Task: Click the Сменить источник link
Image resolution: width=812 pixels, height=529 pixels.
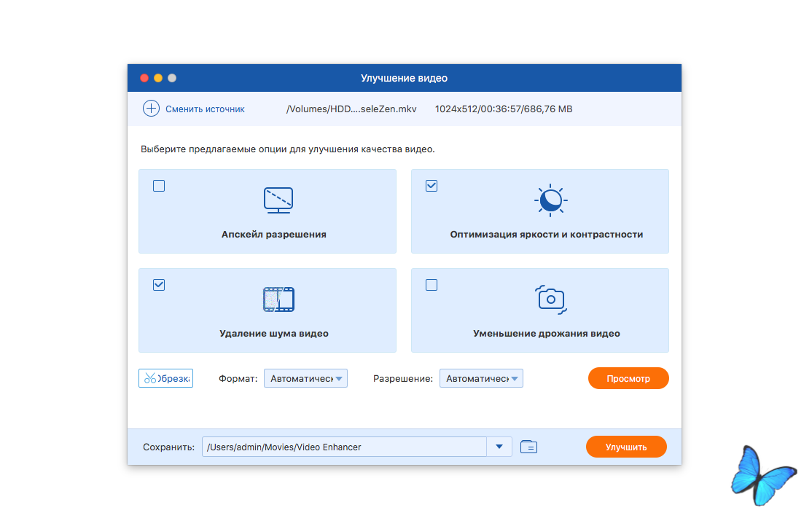Action: tap(205, 109)
